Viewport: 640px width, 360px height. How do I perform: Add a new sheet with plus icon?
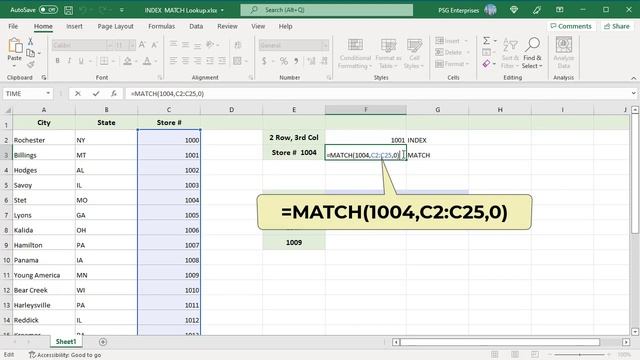(x=103, y=342)
